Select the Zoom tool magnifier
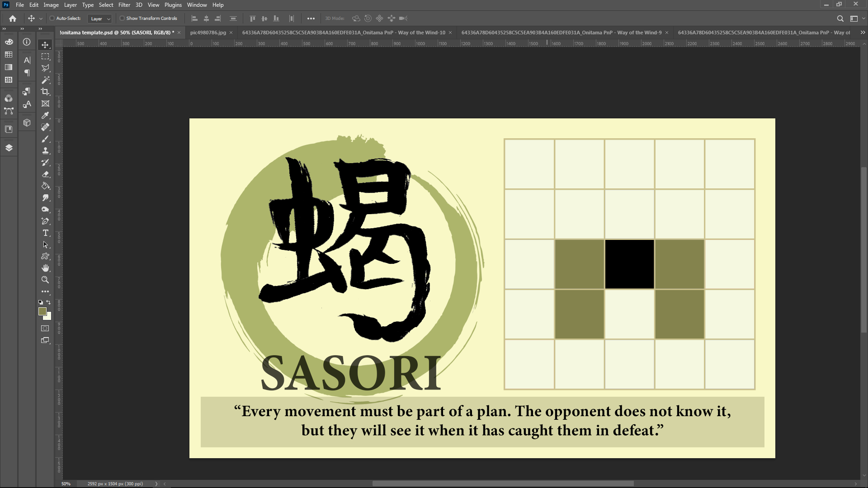Viewport: 868px width, 488px height. click(45, 280)
